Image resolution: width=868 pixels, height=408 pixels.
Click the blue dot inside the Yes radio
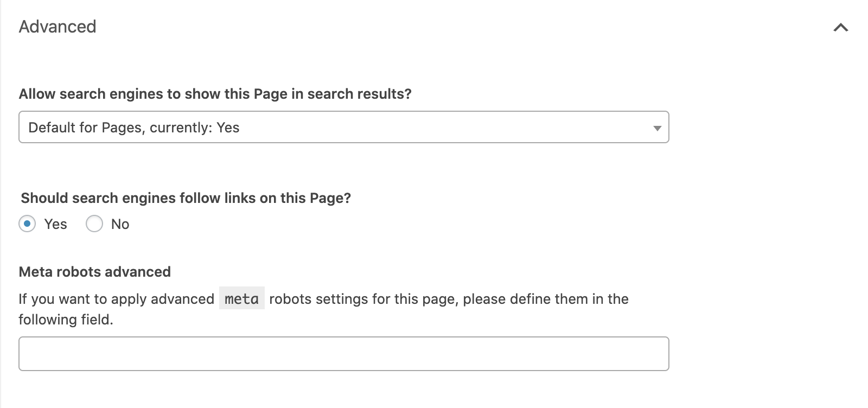[27, 224]
